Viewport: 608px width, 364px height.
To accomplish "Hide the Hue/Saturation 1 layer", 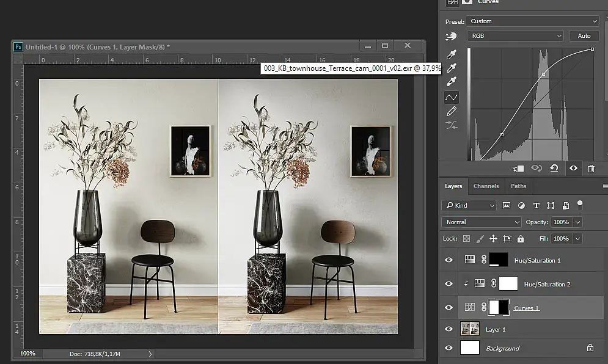I will click(449, 260).
